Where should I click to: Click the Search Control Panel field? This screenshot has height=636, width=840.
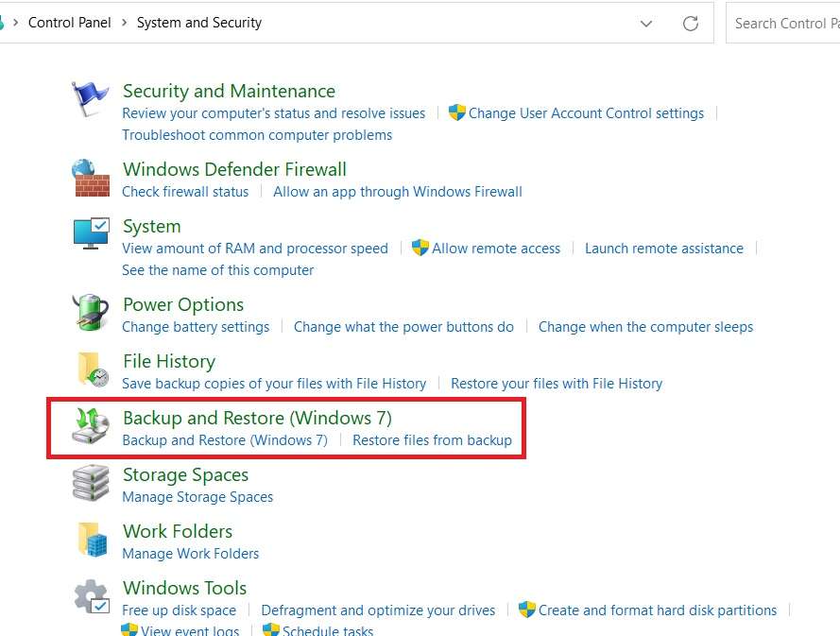pyautogui.click(x=783, y=24)
